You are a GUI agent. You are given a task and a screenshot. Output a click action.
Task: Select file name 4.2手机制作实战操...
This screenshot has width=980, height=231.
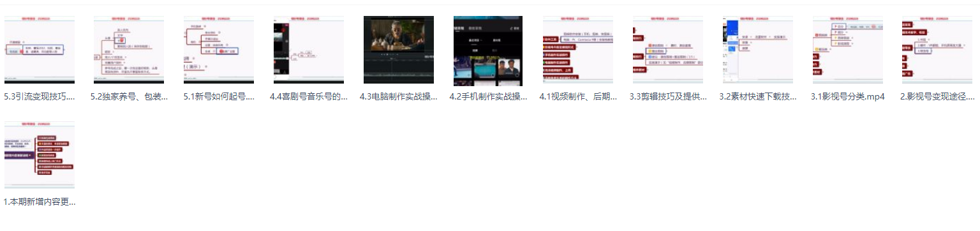pyautogui.click(x=488, y=97)
